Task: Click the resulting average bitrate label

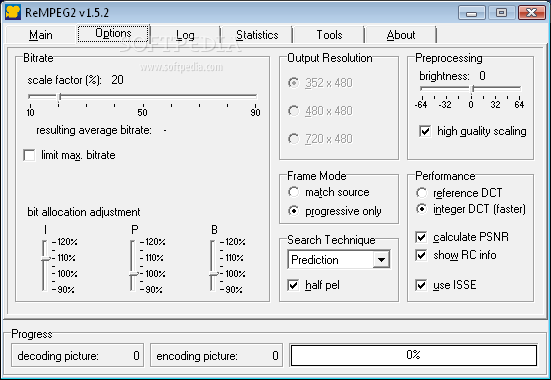Action: click(x=94, y=130)
